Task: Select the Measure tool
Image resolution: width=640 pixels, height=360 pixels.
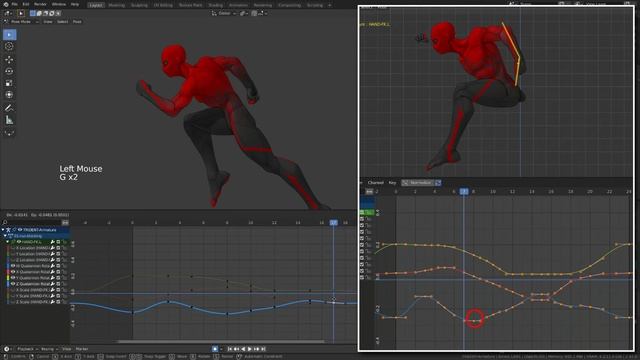Action: [x=9, y=120]
